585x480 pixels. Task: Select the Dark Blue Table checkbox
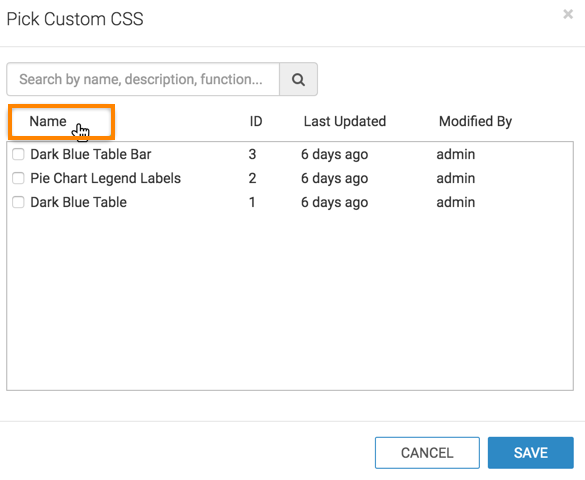click(x=18, y=202)
